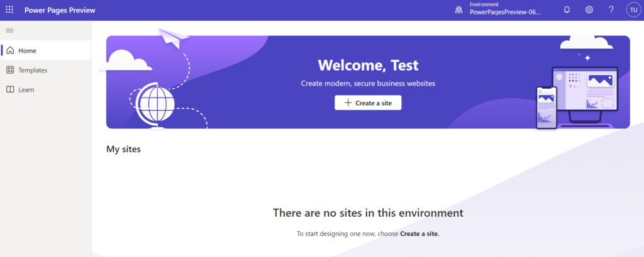Click the Templates grid icon
Viewport: 644px width, 257px height.
(10, 70)
